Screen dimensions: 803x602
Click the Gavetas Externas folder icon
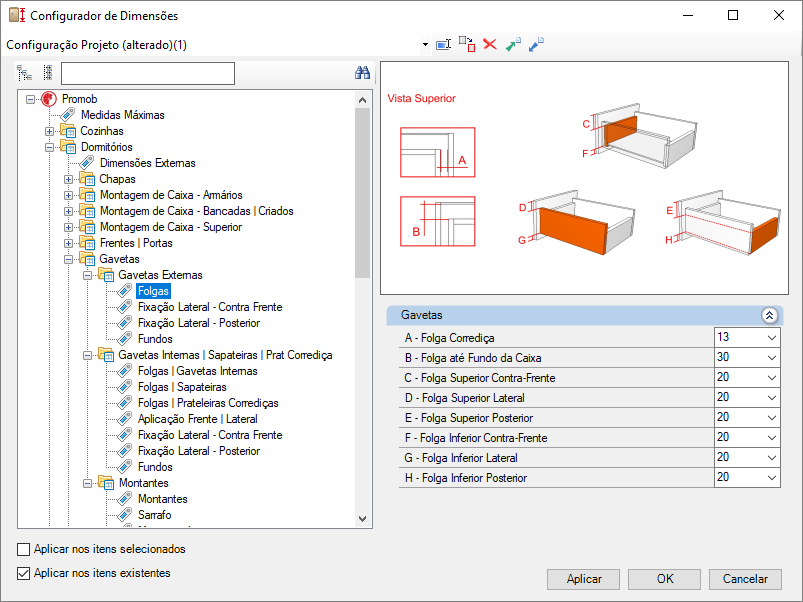[x=106, y=275]
